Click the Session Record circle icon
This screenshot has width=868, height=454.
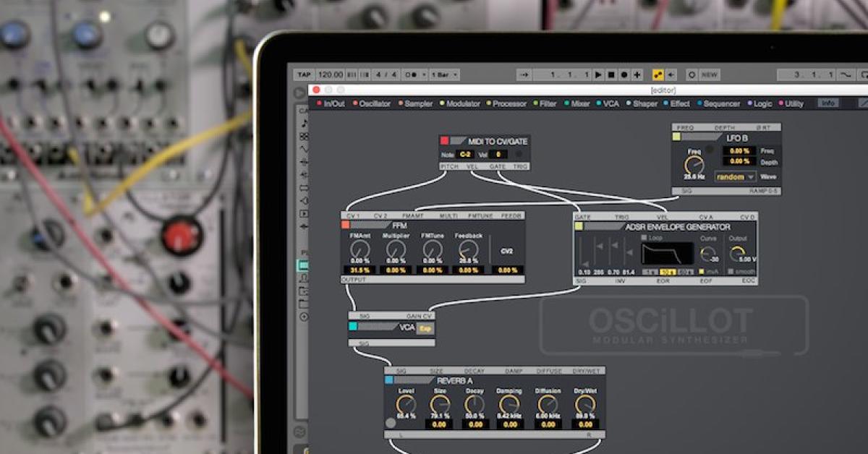tap(692, 74)
